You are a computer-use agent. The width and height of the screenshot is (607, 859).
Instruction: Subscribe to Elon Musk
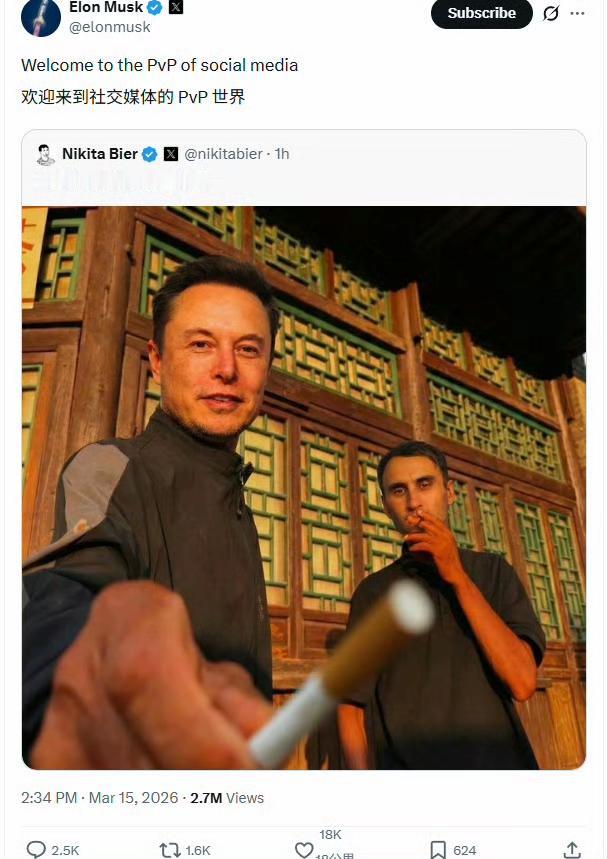click(x=481, y=14)
